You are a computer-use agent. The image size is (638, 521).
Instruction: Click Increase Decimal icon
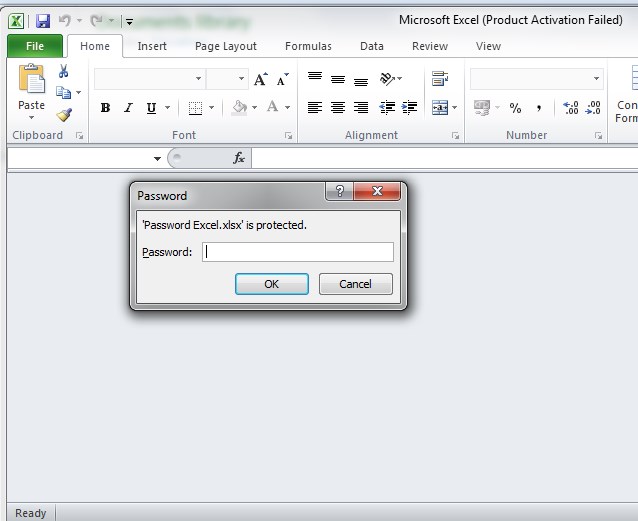pos(570,108)
